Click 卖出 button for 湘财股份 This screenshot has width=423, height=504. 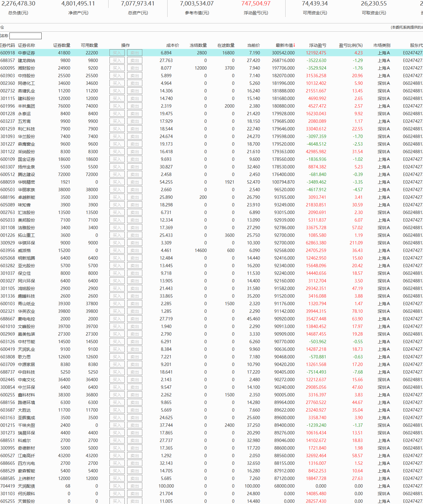pyautogui.click(x=135, y=68)
